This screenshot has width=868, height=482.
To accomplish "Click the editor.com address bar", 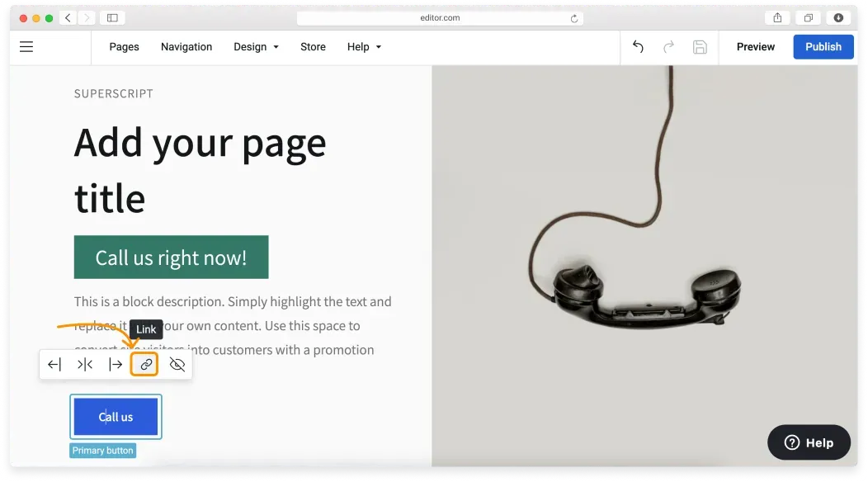I will [440, 17].
